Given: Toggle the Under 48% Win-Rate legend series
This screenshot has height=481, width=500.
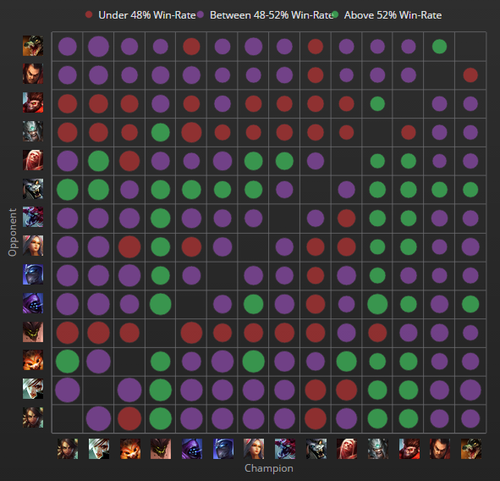Looking at the screenshot, I should (140, 15).
